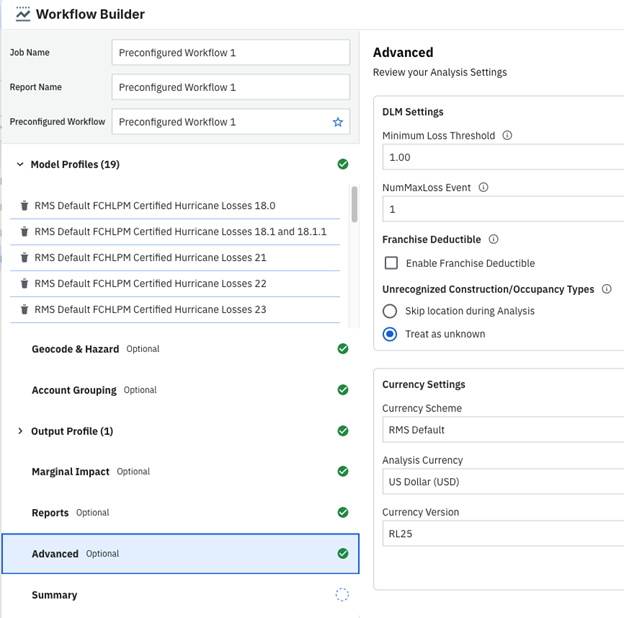The height and width of the screenshot is (618, 624).
Task: Click green check icon for Account Grouping
Action: pos(343,390)
